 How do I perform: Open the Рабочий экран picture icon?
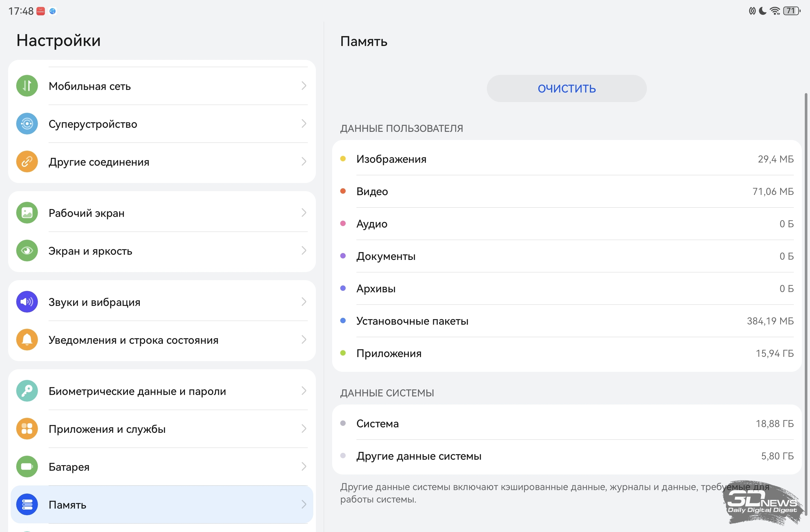(27, 213)
